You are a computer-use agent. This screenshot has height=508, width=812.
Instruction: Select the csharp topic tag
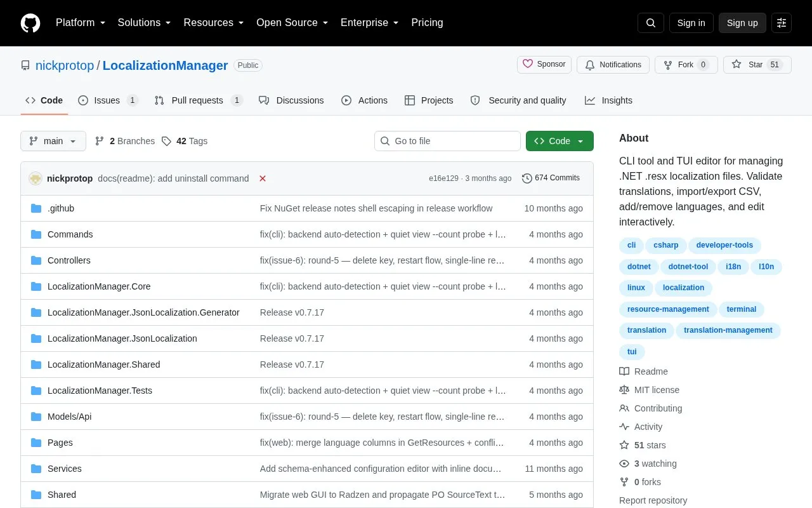pos(666,245)
